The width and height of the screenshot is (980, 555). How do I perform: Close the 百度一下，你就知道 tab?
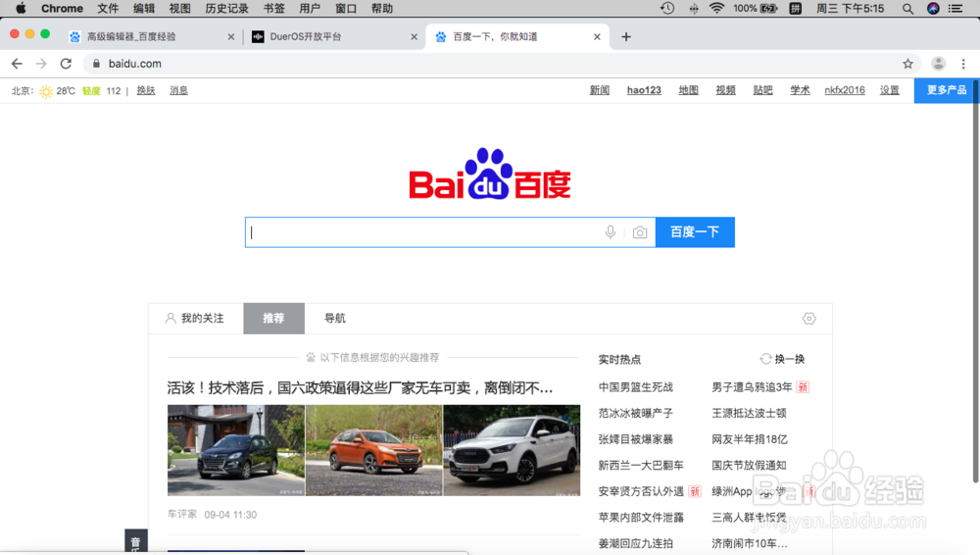coord(597,37)
